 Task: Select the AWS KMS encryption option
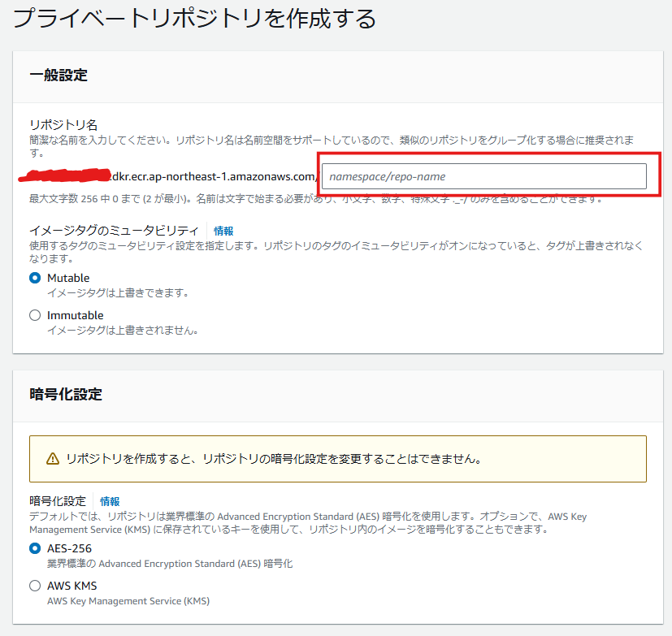point(35,586)
